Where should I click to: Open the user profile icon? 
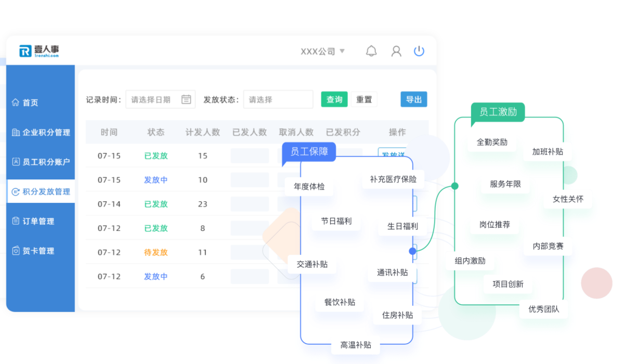(x=396, y=51)
